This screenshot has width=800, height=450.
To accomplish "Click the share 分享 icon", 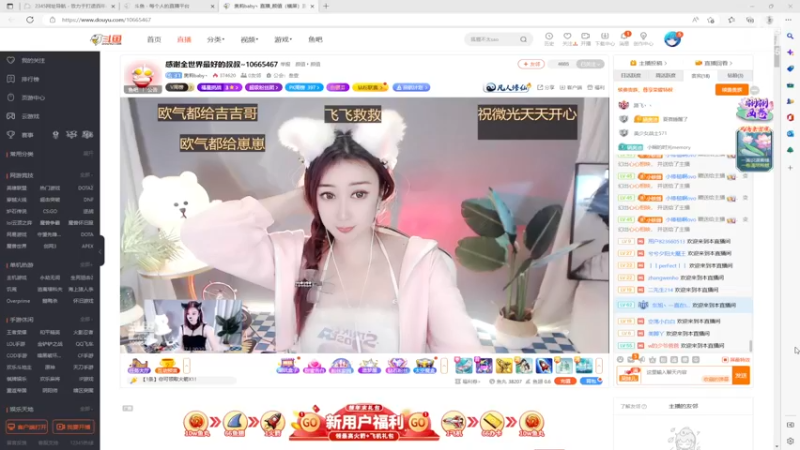I will 545,87.
